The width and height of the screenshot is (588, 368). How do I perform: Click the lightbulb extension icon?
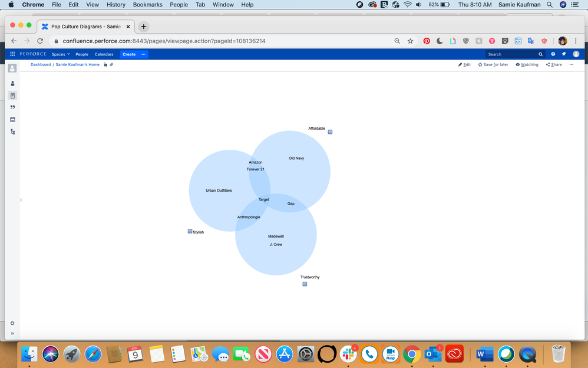click(505, 41)
